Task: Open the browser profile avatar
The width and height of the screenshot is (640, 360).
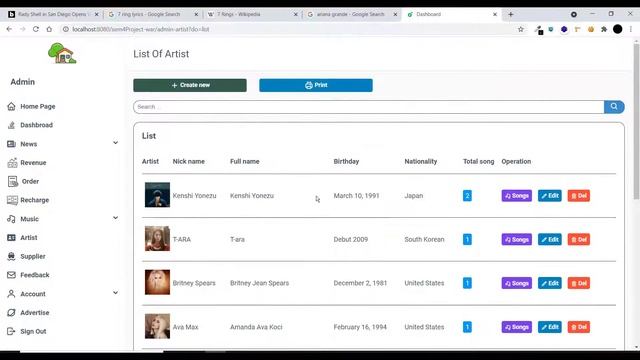Action: (x=618, y=29)
